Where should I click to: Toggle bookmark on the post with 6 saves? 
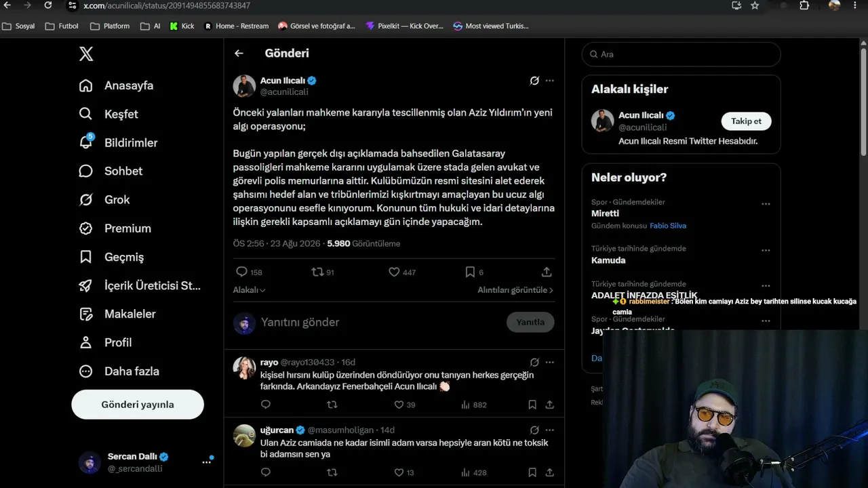(x=470, y=272)
